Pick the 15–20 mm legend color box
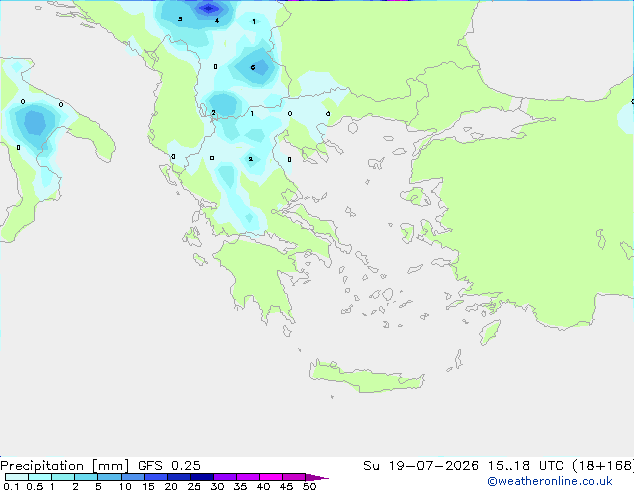Viewport: 634px width, 490px height. [156, 477]
